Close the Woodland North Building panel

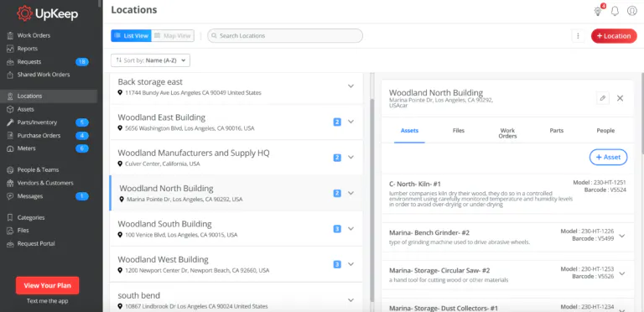(621, 98)
